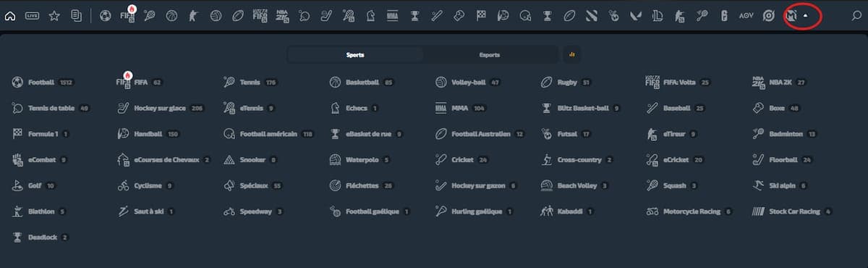The height and width of the screenshot is (268, 868).
Task: Select NBA 2K icon in top bar
Action: (x=282, y=15)
